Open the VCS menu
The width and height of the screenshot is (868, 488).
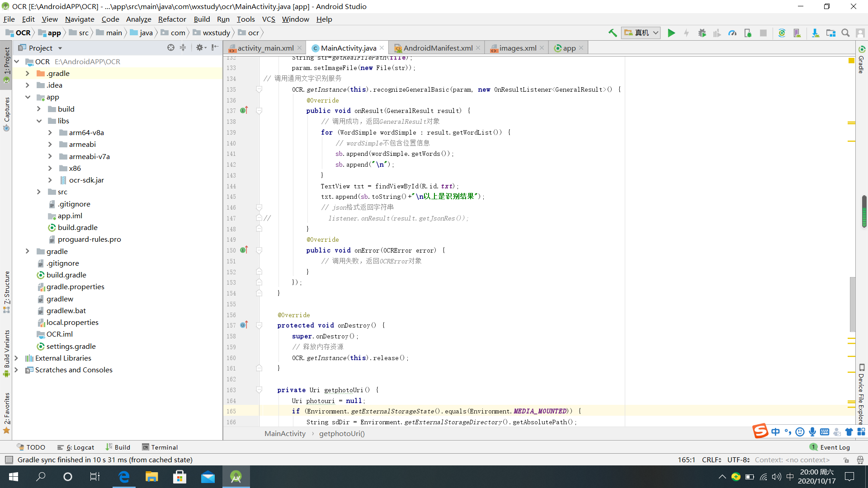coord(269,19)
